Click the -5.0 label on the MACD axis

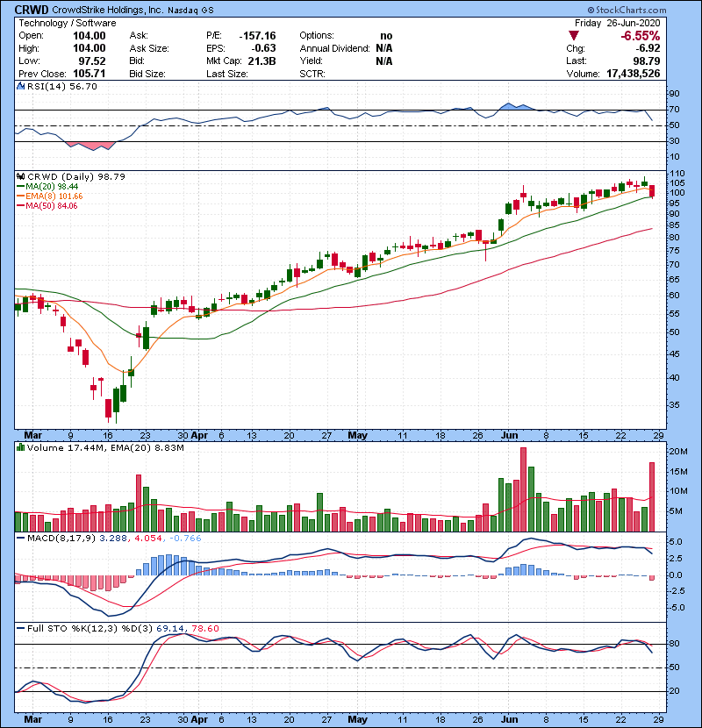[x=676, y=607]
